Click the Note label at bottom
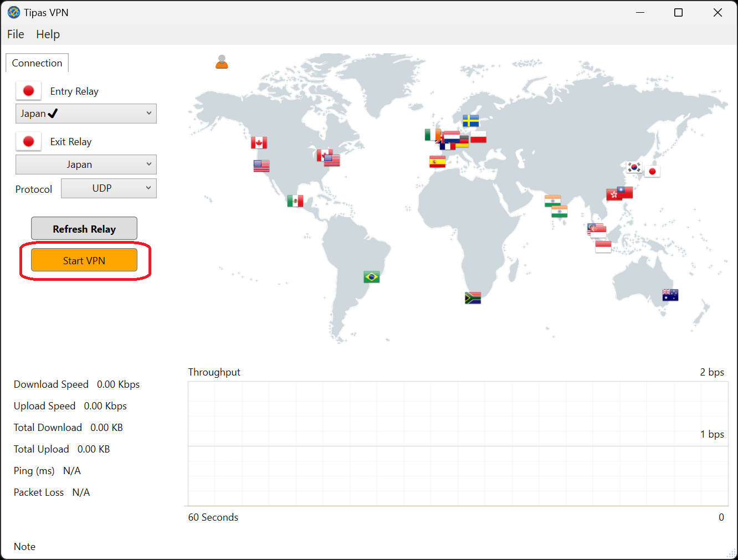738x560 pixels. tap(24, 547)
